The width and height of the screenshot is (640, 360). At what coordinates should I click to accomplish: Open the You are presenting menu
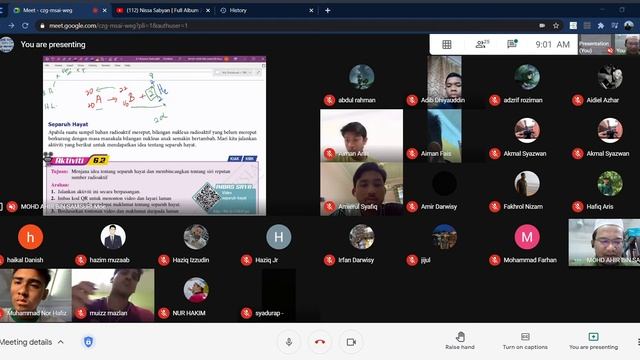[x=593, y=341]
